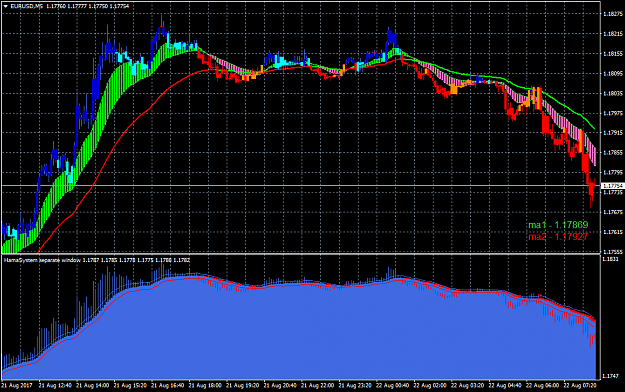Click price axis value 1.18095

[x=613, y=73]
